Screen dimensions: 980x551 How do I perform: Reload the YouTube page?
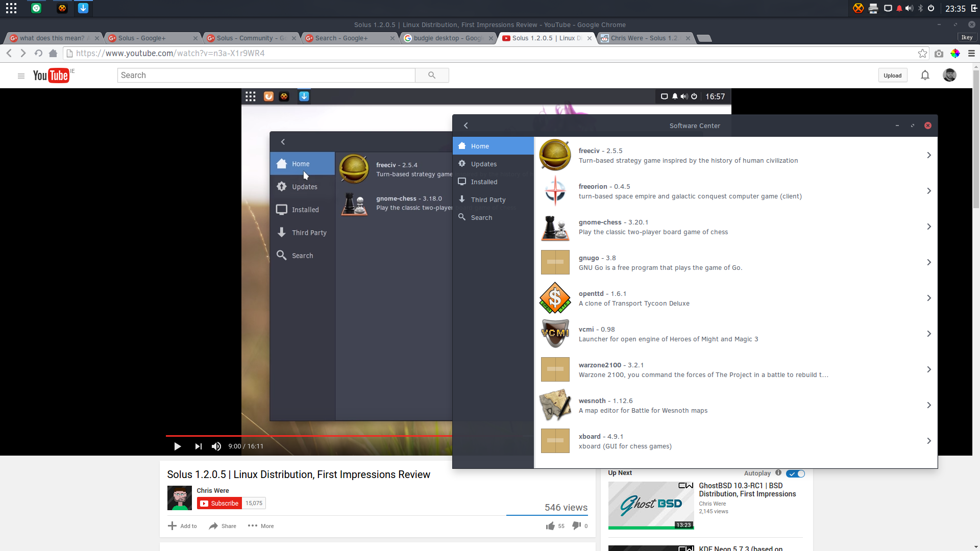(x=38, y=53)
